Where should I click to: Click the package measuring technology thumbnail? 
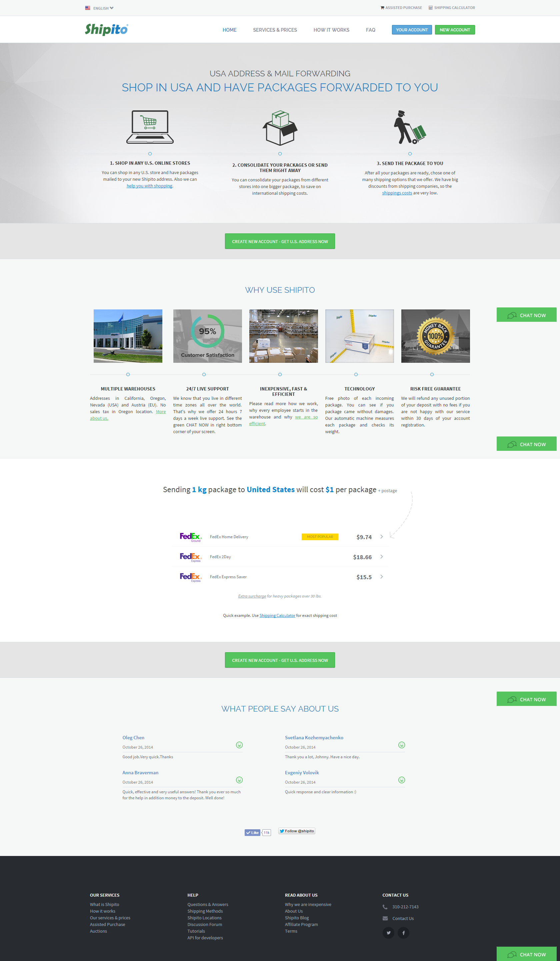click(x=359, y=336)
